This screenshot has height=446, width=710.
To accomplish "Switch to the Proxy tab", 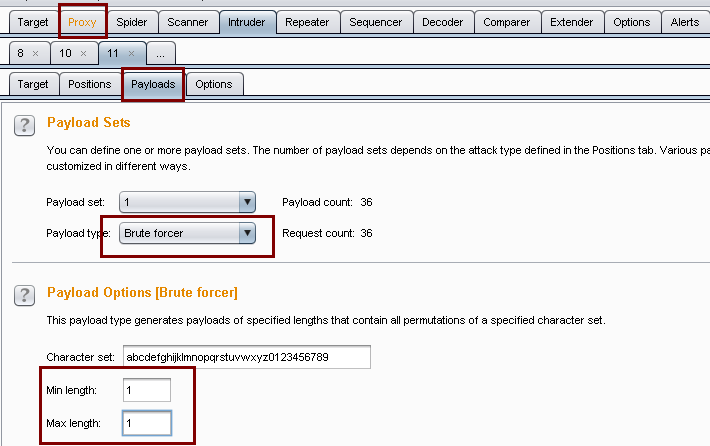I will point(82,22).
